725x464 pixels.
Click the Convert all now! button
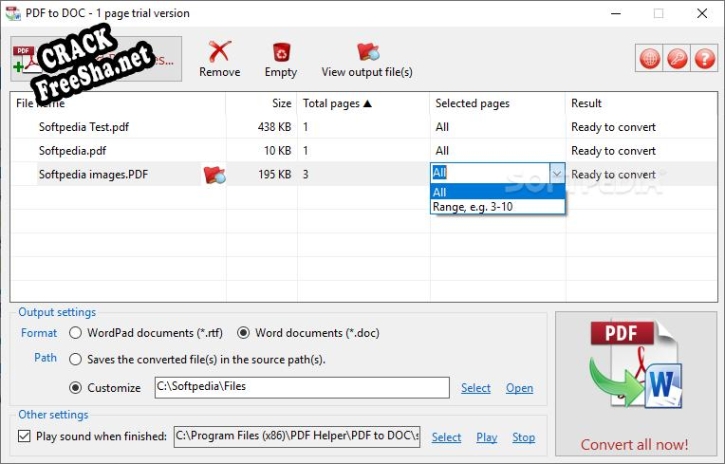point(635,385)
